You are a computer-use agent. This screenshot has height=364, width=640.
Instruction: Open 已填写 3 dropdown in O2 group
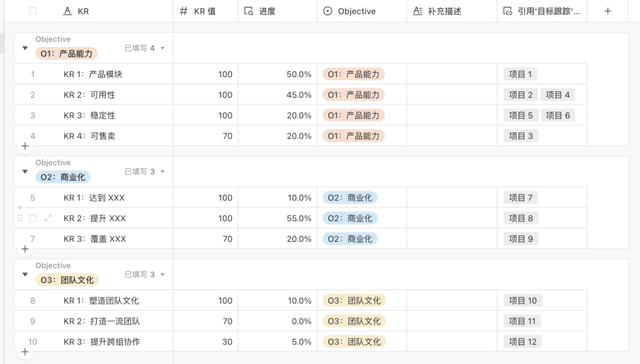[144, 171]
